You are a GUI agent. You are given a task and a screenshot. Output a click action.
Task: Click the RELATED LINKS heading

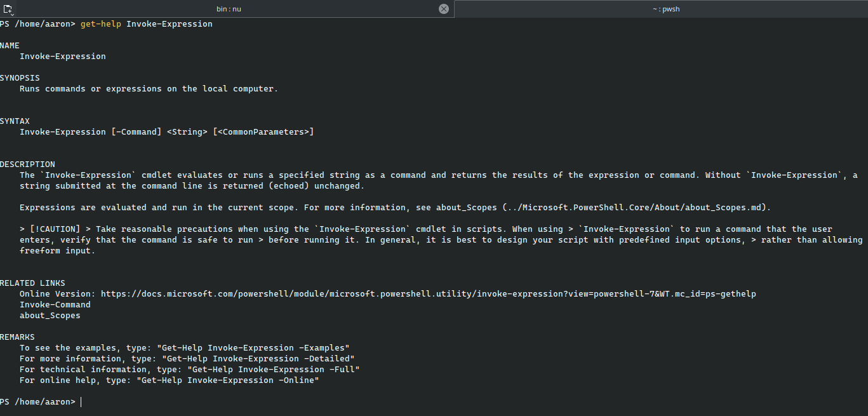tap(33, 283)
